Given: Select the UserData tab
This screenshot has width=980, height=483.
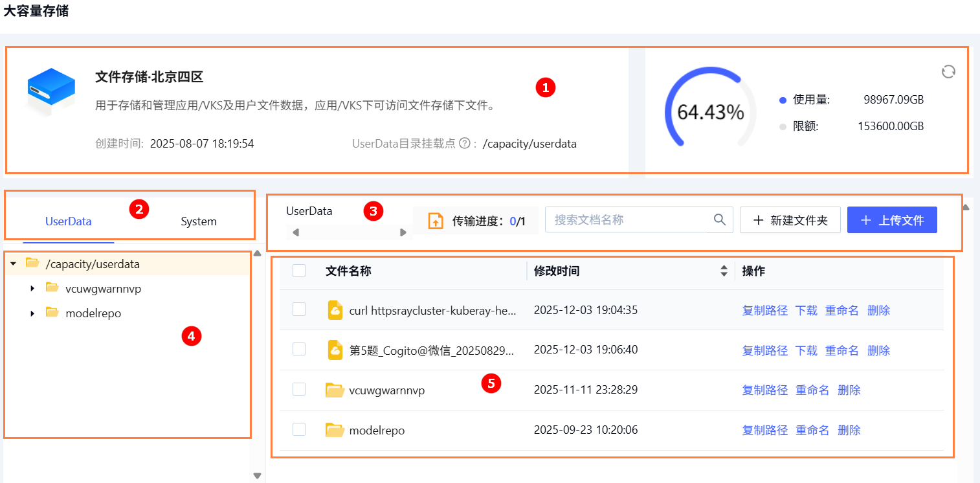Looking at the screenshot, I should click(68, 221).
